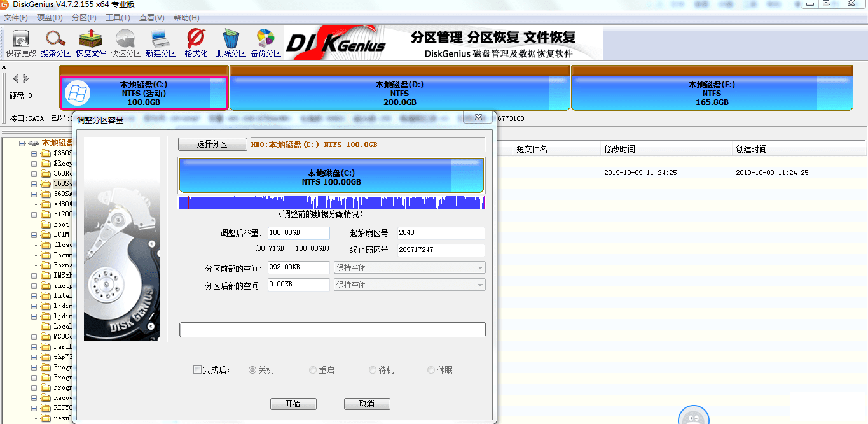Open the 硬盘(D) menu
This screenshot has height=424, width=868.
coord(50,18)
